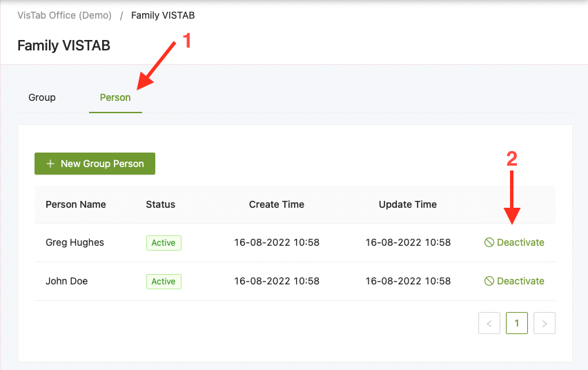Select the Person tab
Viewport: 588px width, 370px height.
tap(115, 97)
